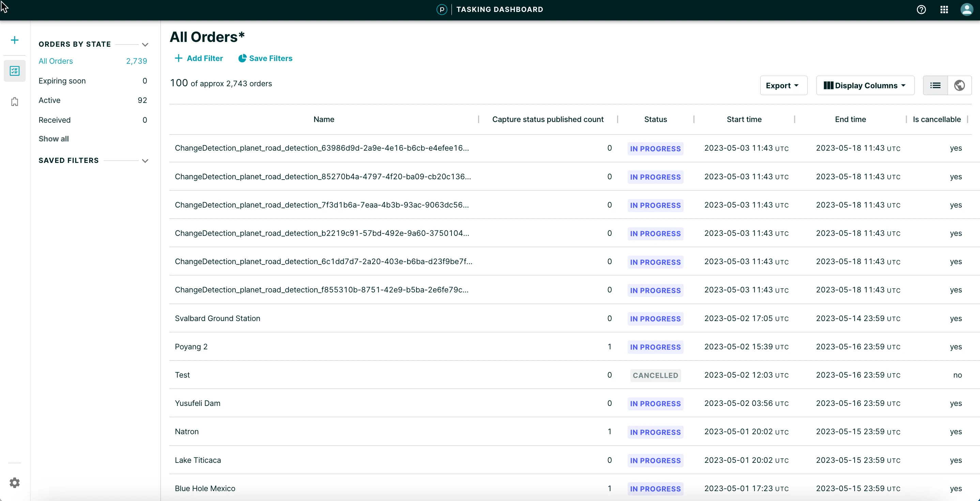This screenshot has height=501, width=980.
Task: Select Expiring soon filter
Action: coord(93,81)
